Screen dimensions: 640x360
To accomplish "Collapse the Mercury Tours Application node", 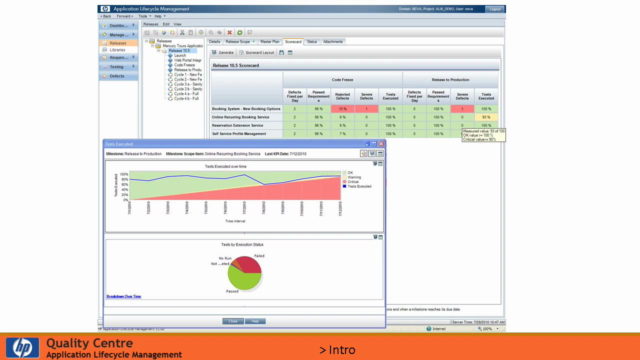I will pyautogui.click(x=153, y=46).
